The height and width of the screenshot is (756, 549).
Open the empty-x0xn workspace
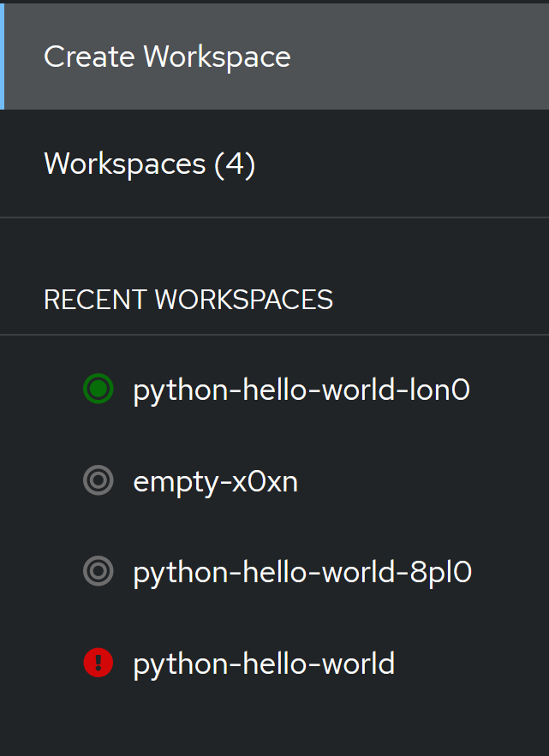point(216,481)
